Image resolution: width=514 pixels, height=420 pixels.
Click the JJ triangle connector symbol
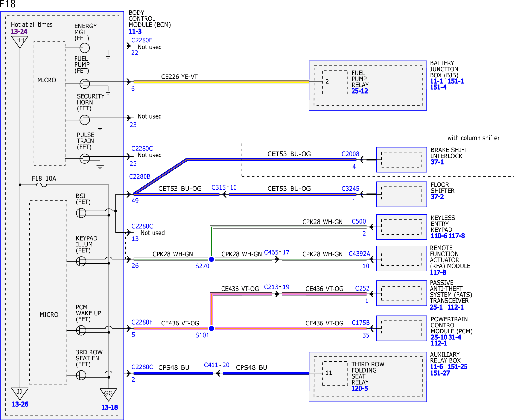[20, 393]
